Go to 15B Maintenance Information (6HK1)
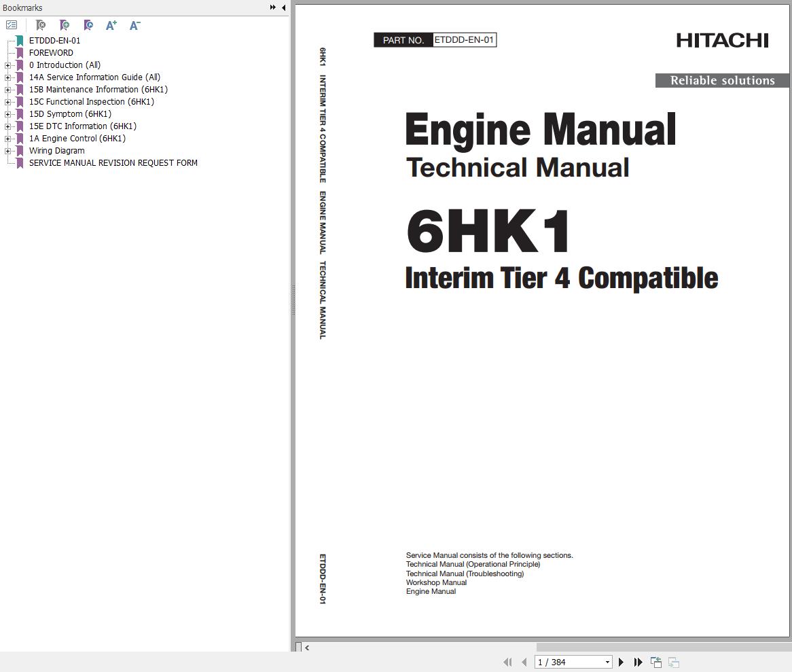792x672 pixels. pyautogui.click(x=98, y=90)
